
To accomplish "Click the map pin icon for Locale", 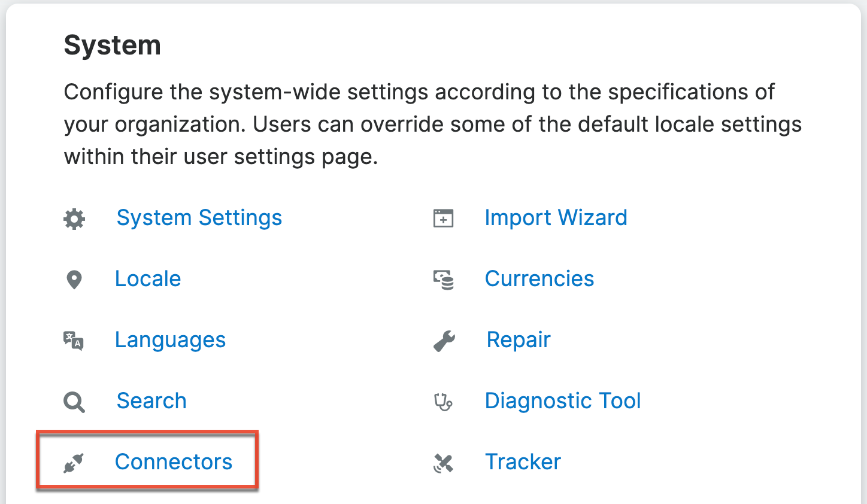I will (x=74, y=280).
